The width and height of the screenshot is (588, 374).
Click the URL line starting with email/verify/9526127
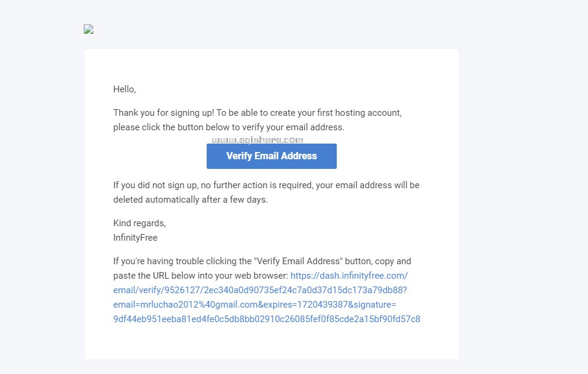(260, 290)
